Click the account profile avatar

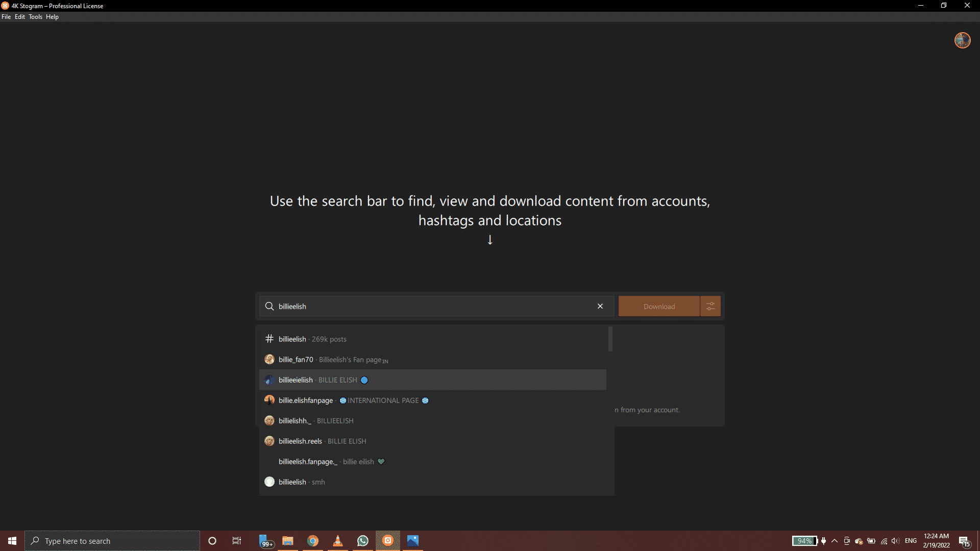[962, 40]
